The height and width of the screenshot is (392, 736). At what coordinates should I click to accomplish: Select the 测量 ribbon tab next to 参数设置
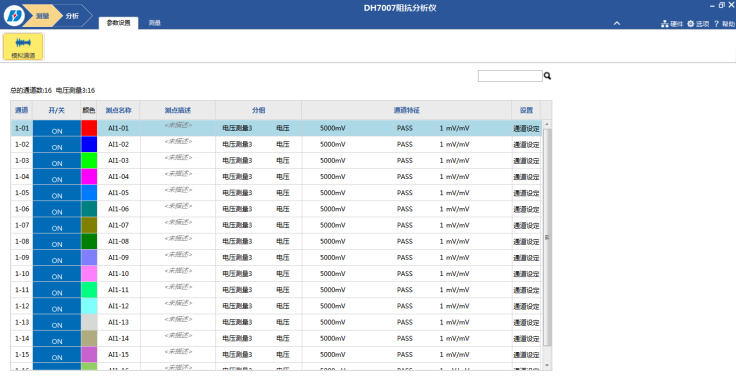(154, 23)
